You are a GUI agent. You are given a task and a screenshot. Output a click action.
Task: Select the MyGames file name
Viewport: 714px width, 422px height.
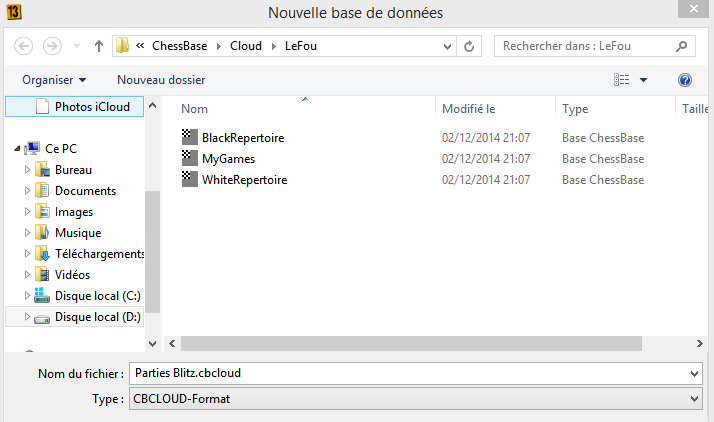click(229, 158)
